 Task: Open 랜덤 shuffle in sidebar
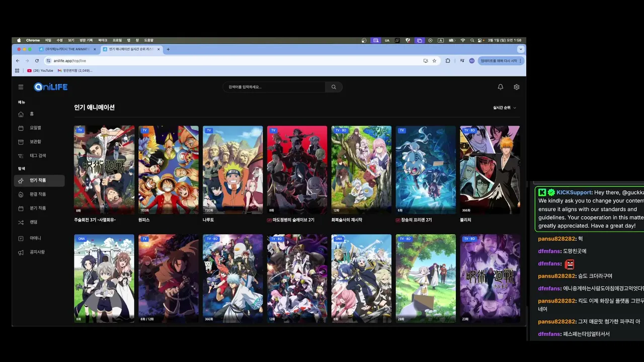coord(39,222)
